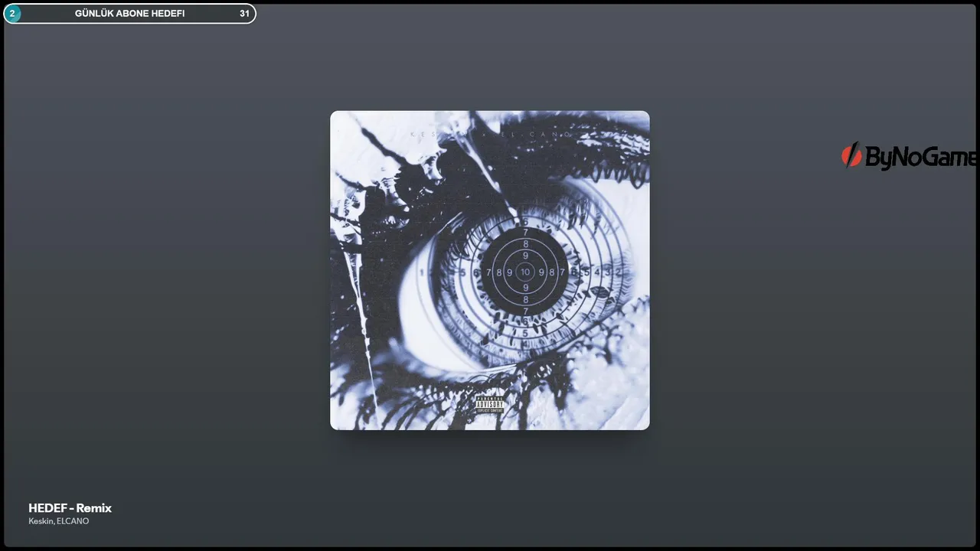This screenshot has height=551, width=980.
Task: Click the teal subscriber count circle showing 2
Action: point(12,14)
